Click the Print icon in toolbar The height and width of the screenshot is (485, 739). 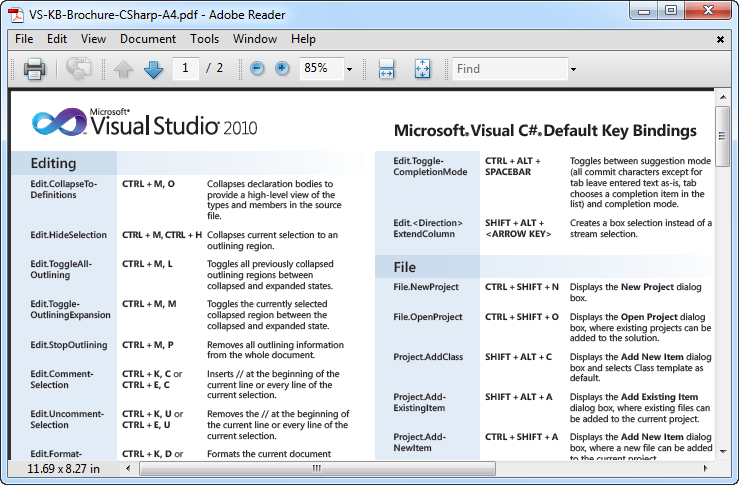(34, 69)
